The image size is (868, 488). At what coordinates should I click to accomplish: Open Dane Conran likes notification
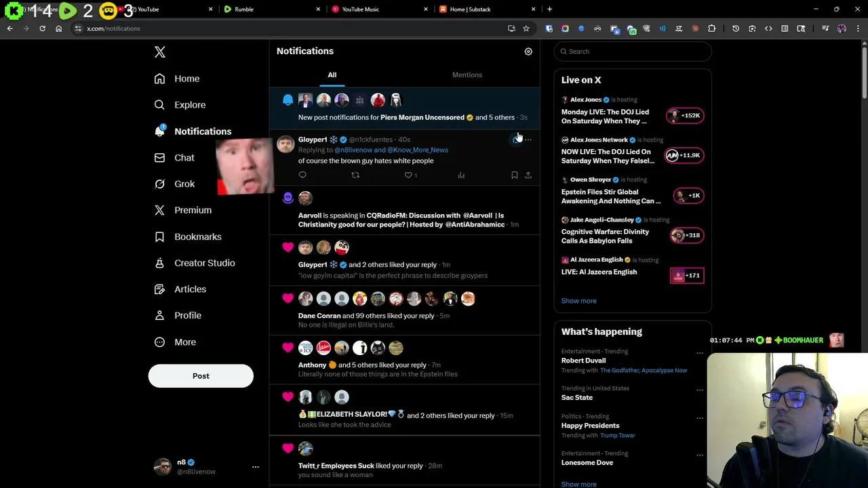click(405, 310)
